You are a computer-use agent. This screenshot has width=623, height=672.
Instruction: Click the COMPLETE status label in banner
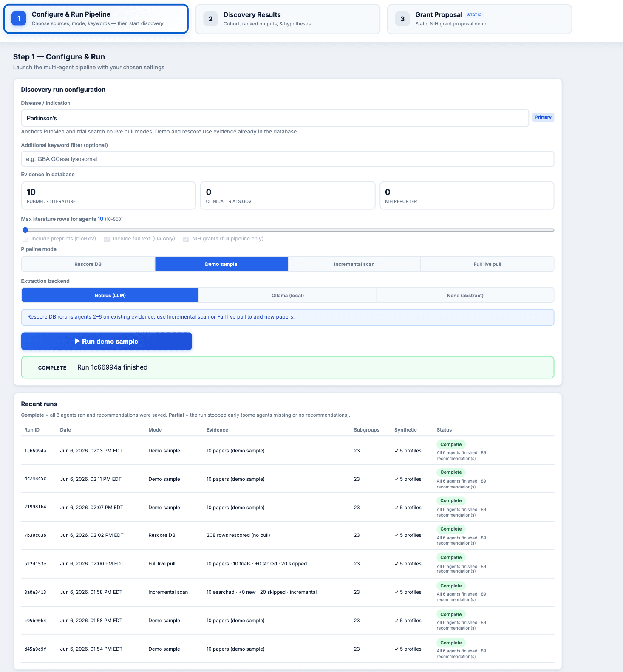coord(52,368)
